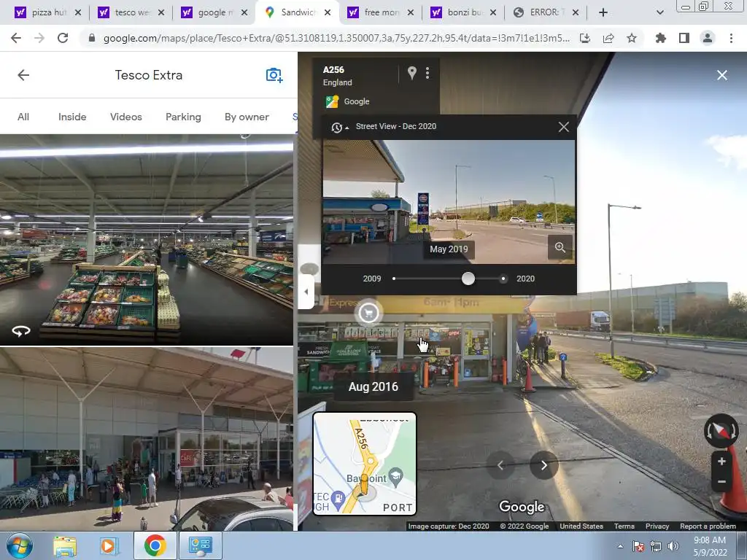The width and height of the screenshot is (747, 560).
Task: Switch to the Inside photos tab
Action: (x=72, y=117)
